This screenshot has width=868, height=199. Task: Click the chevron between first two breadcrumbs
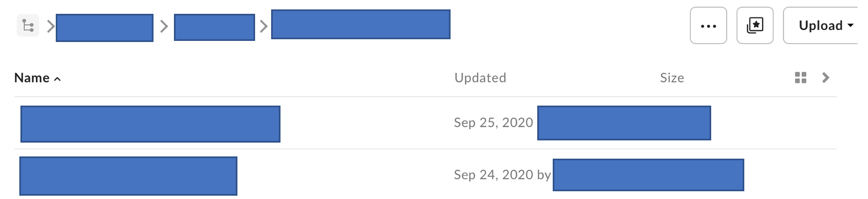click(163, 26)
